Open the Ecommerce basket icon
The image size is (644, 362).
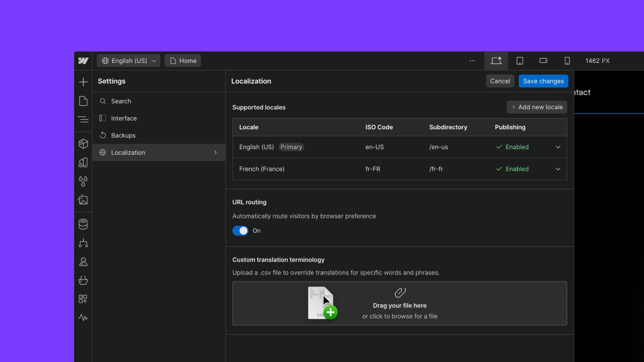(x=84, y=281)
